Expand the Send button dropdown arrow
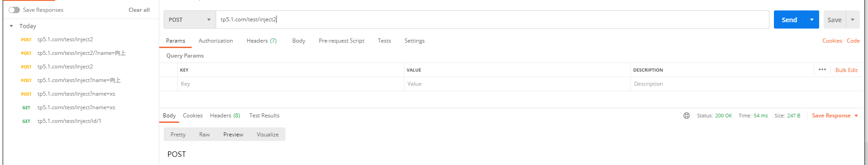Screen dimensions: 868x165 click(x=812, y=19)
